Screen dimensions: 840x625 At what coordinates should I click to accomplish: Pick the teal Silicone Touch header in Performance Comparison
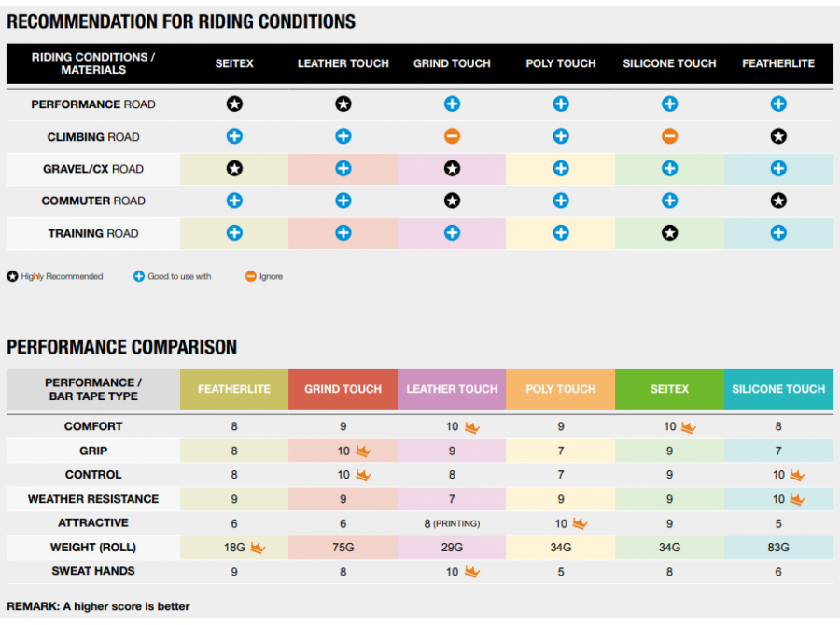coord(778,389)
